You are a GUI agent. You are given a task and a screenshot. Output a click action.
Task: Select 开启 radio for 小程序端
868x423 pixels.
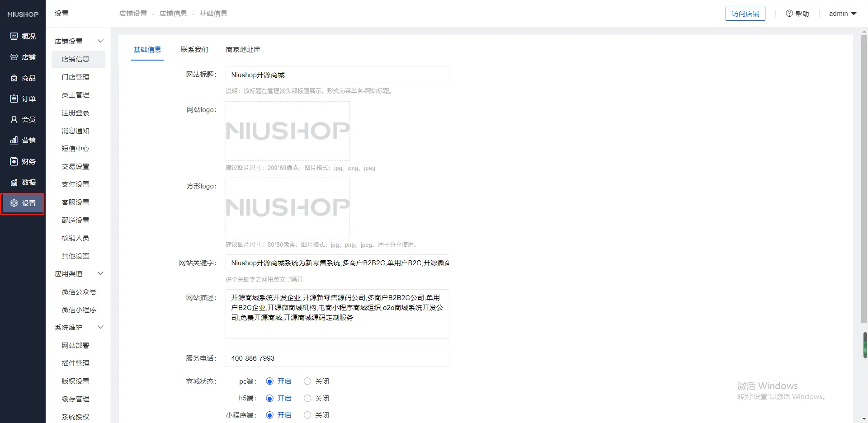tap(270, 415)
